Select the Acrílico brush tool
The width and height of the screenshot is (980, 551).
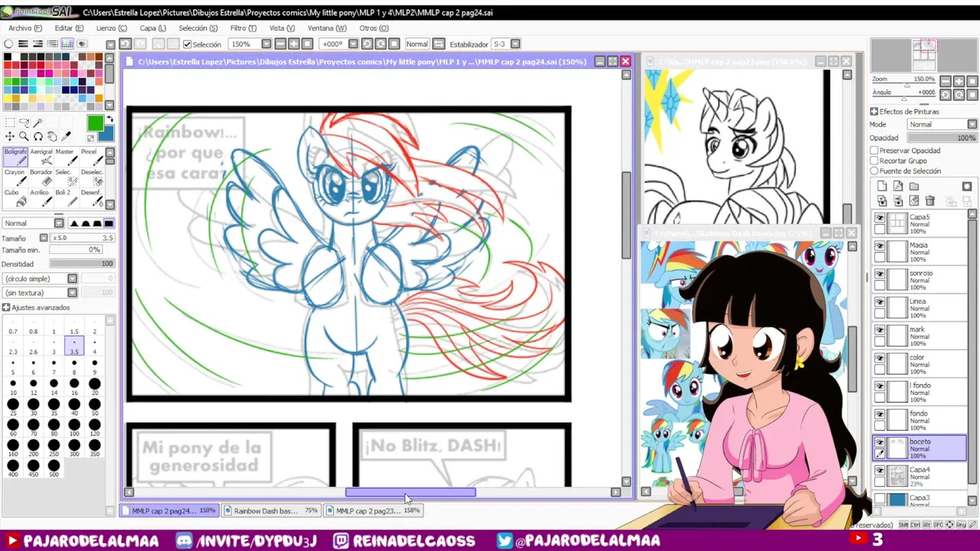(41, 198)
